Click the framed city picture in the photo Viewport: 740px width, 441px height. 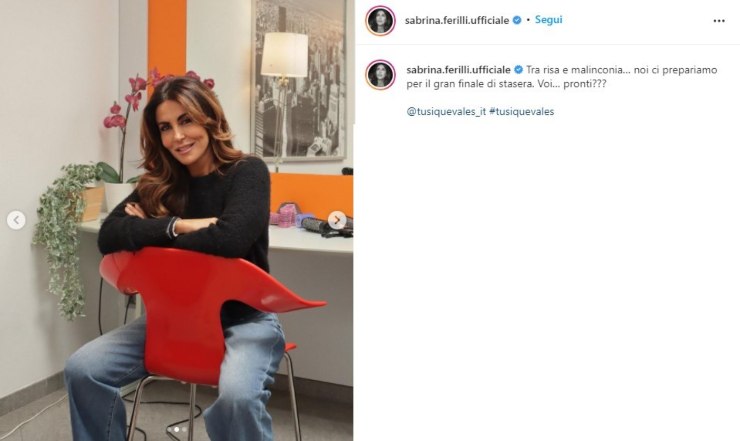(x=301, y=79)
